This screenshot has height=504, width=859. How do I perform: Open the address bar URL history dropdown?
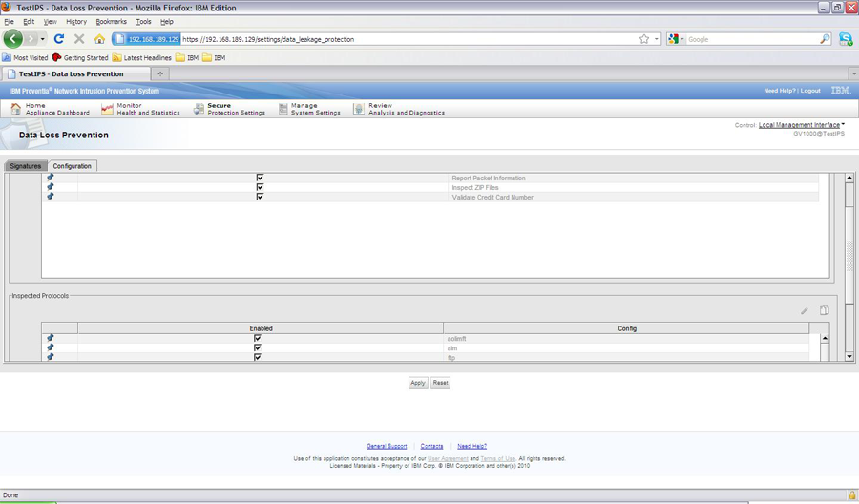pyautogui.click(x=656, y=39)
